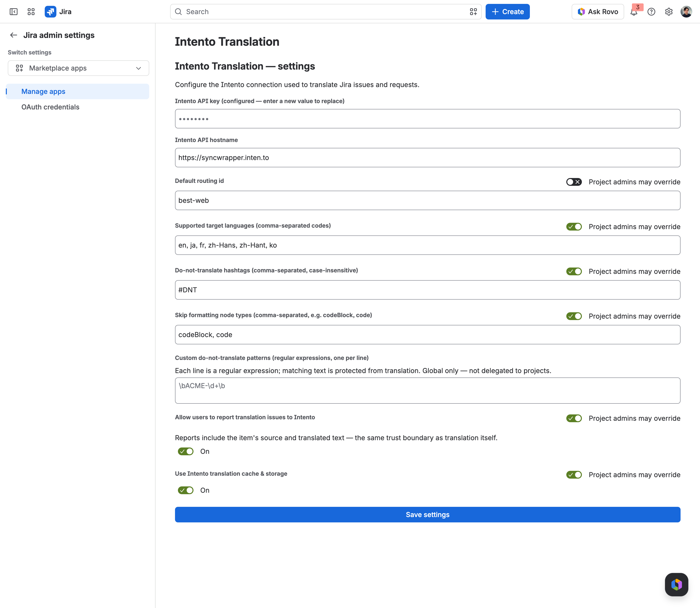Open the floating Rovo chat button

pyautogui.click(x=677, y=585)
